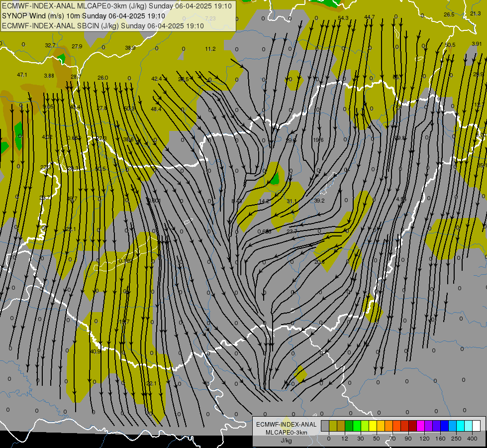Click the legend title ECMWF-INDEX-ANAL
Image resolution: width=487 pixels, height=448 pixels.
pos(286,425)
